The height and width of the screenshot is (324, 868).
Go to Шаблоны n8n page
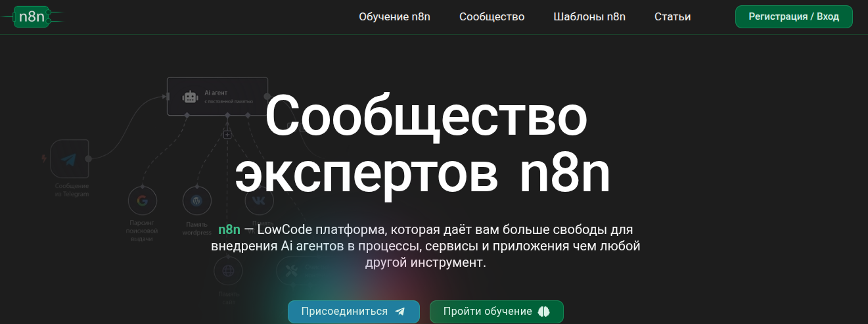tap(589, 17)
